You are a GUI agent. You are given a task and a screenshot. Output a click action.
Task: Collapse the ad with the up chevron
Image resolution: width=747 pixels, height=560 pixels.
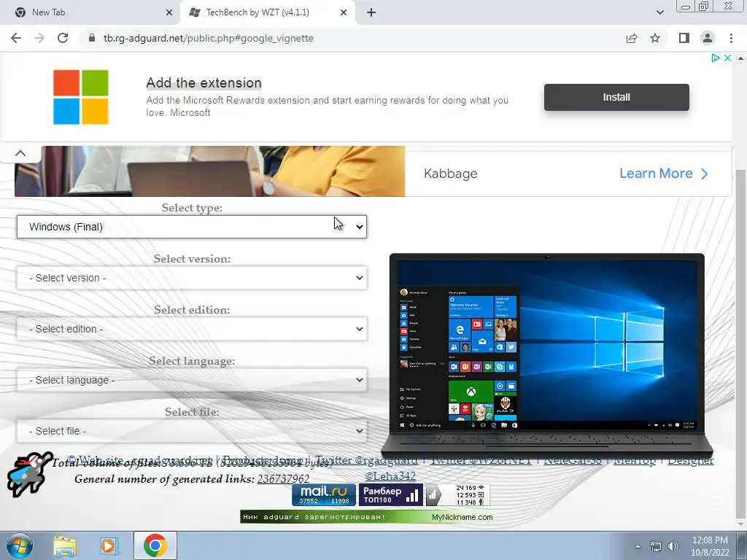point(20,153)
